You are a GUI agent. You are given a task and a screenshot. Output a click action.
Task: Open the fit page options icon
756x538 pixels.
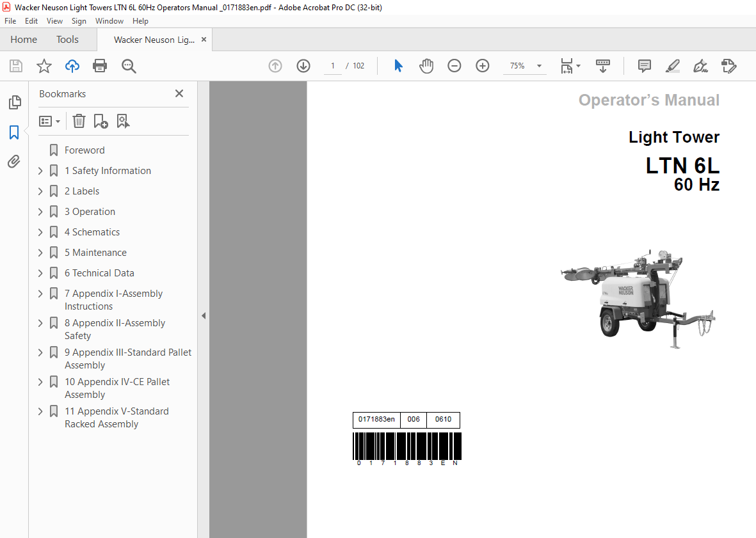(567, 66)
